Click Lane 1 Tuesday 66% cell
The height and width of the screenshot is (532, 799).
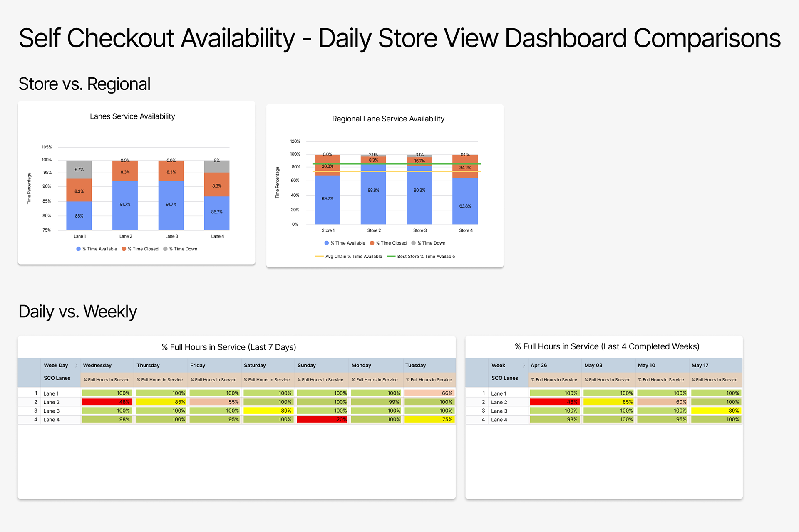[429, 393]
